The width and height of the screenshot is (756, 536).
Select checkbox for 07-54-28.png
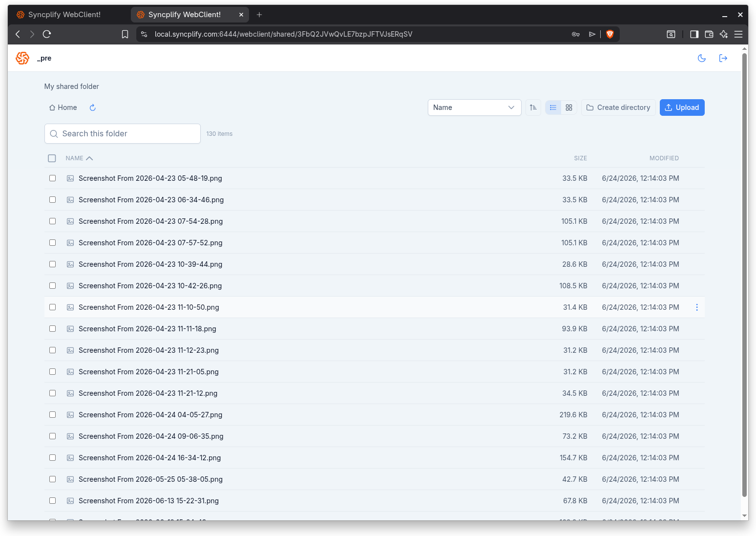[52, 221]
